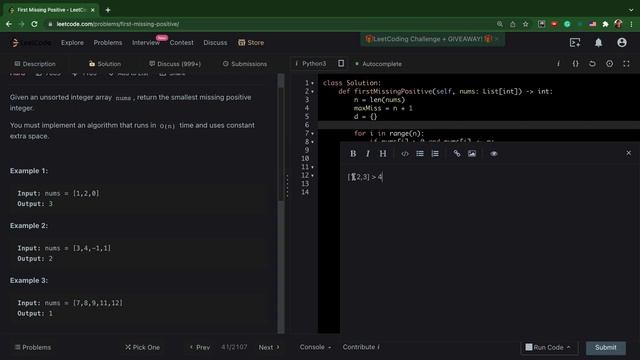The width and height of the screenshot is (640, 360).
Task: Toggle notes preview eye icon
Action: (493, 153)
